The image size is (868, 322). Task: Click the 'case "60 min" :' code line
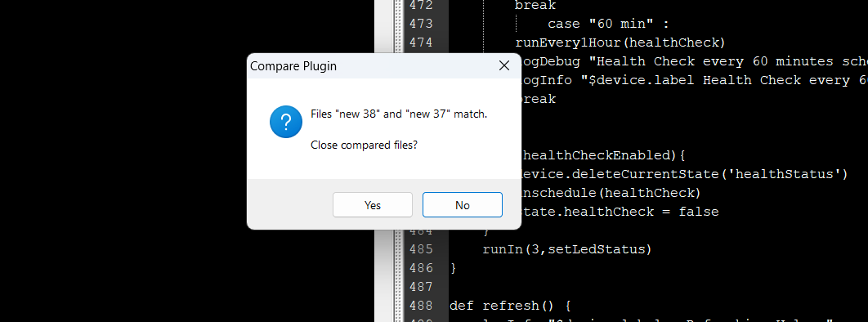point(608,24)
